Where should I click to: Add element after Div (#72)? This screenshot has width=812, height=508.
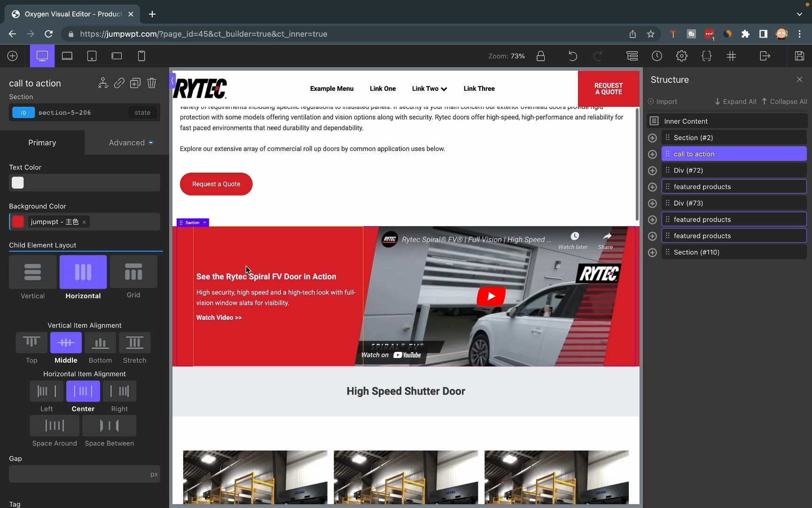pos(652,171)
